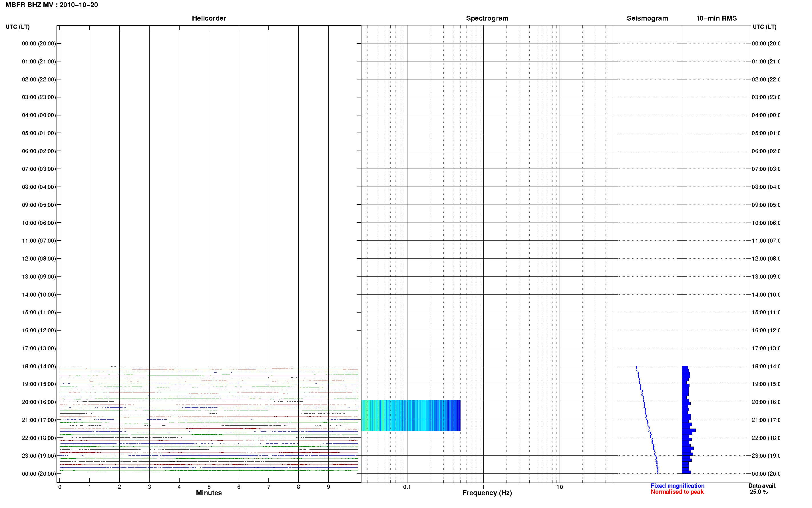812x508 pixels.
Task: Click the 'Minutes' axis label
Action: click(x=209, y=493)
